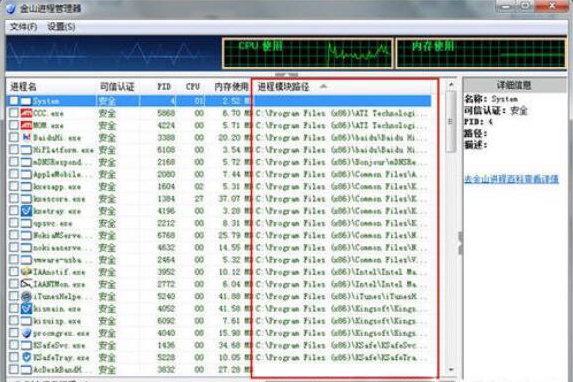Tick the BaiduHi.exe checkbox
Image resolution: width=573 pixels, height=382 pixels.
[14, 137]
